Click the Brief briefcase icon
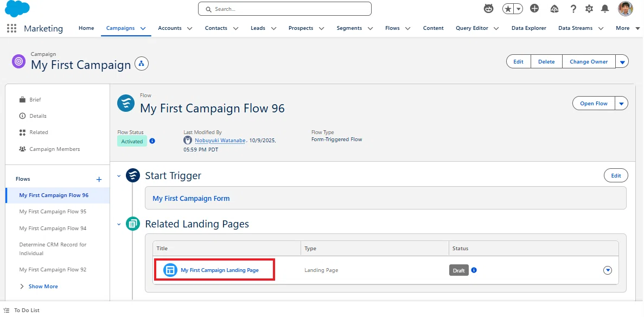 point(23,100)
